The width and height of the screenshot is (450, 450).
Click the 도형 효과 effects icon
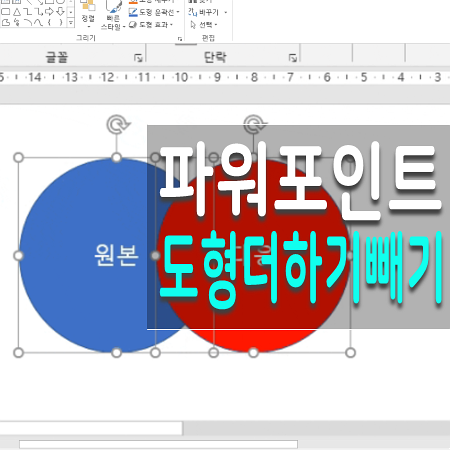133,24
